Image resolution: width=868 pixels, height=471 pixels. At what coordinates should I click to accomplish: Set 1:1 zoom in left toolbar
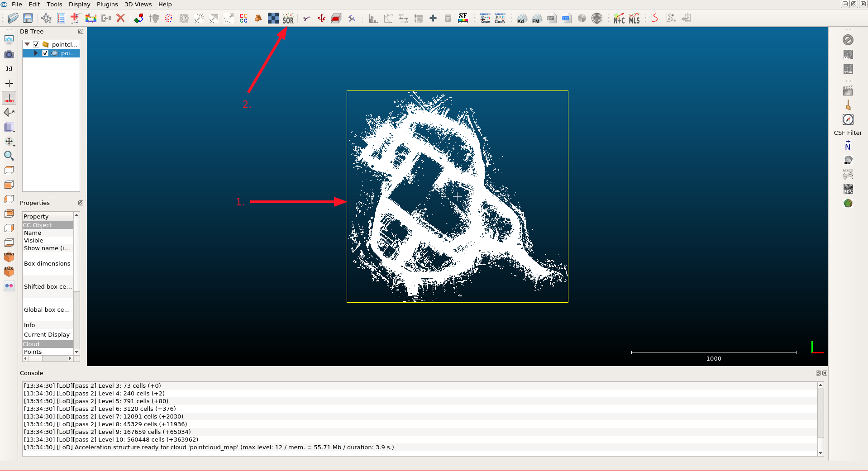(x=9, y=69)
